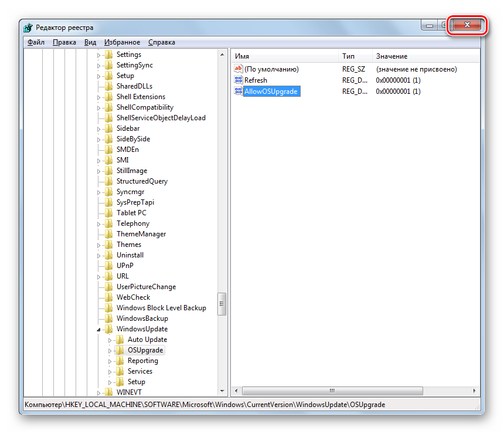Click the AllowOSUpgrade DWORD value icon
Viewport: 504px width, 434px height.
pos(238,91)
